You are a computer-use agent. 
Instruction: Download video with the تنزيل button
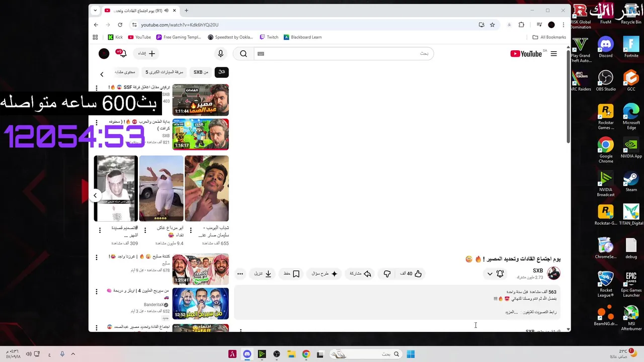(263, 274)
